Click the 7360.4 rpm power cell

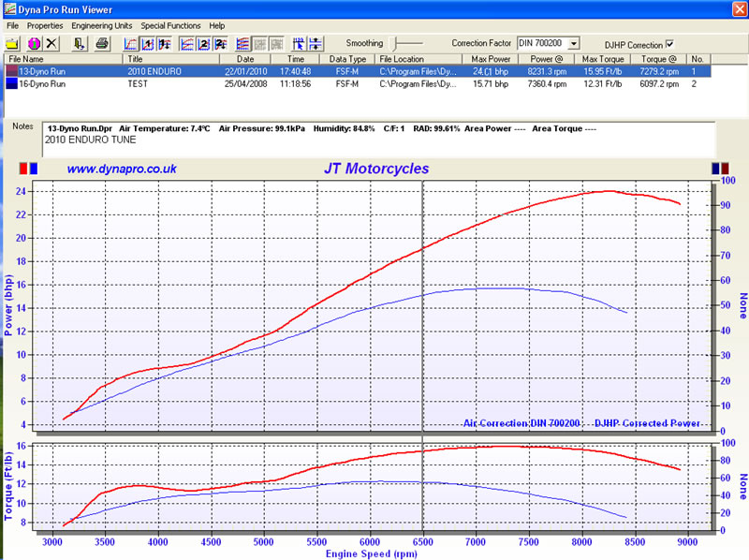[547, 83]
